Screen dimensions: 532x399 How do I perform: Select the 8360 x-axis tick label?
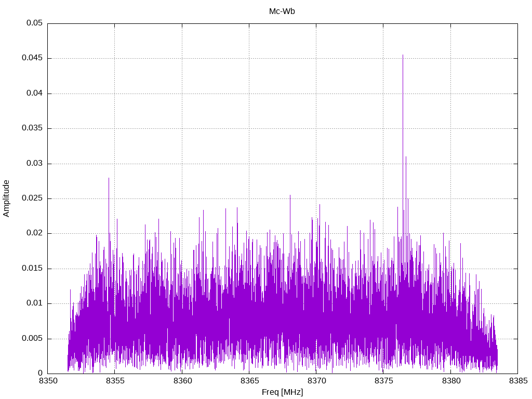[182, 381]
